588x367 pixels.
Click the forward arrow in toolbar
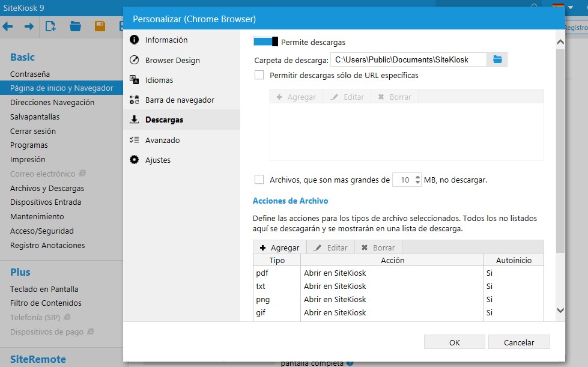[x=29, y=26]
